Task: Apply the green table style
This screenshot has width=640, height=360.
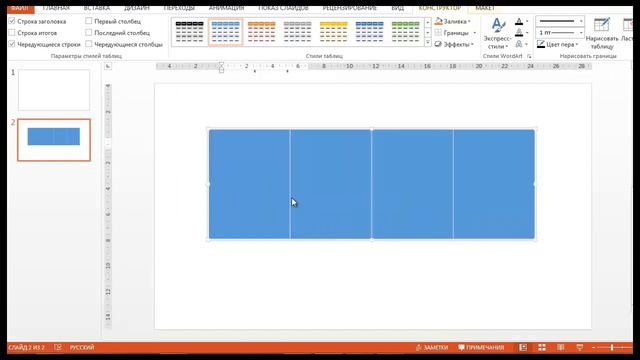Action: tap(405, 32)
